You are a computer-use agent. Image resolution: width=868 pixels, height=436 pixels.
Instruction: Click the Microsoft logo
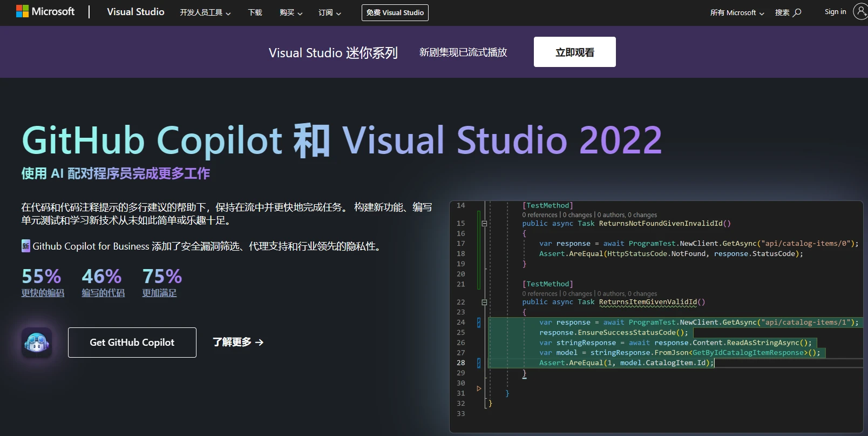coord(45,11)
